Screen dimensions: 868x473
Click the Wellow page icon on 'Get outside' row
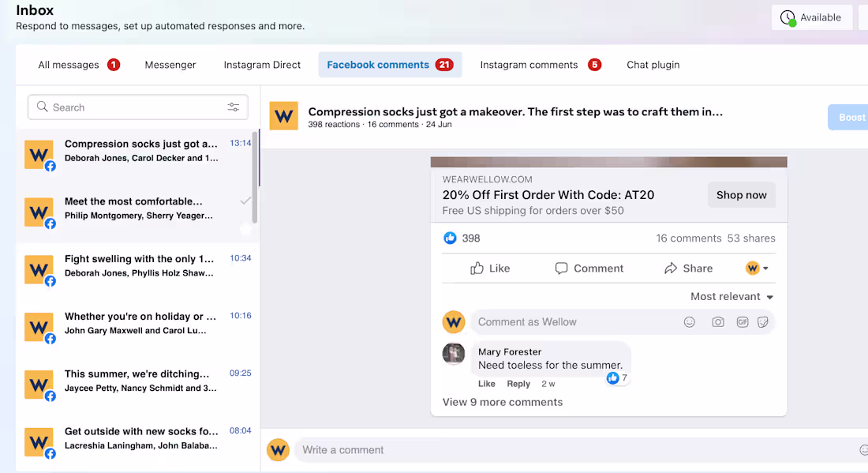pos(39,442)
